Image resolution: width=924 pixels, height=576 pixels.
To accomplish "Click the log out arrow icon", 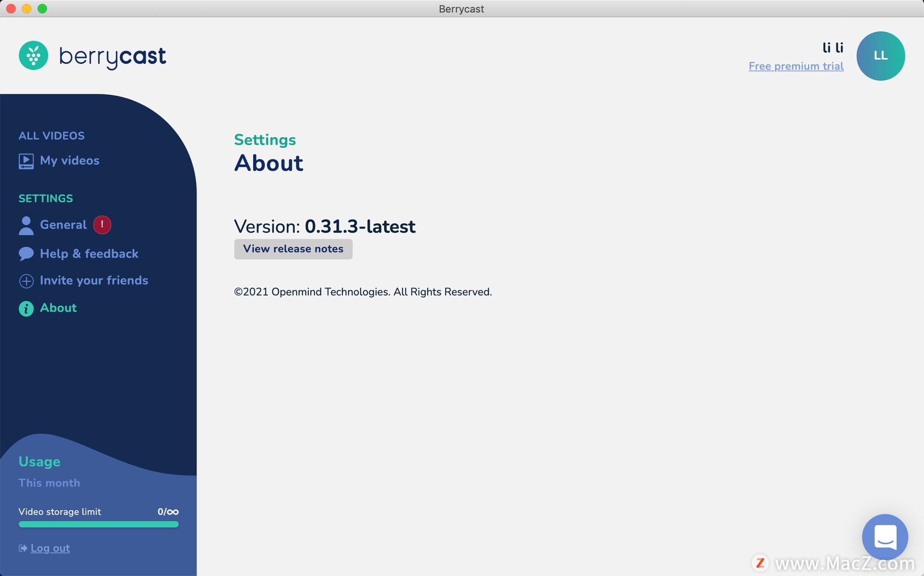I will coord(23,548).
